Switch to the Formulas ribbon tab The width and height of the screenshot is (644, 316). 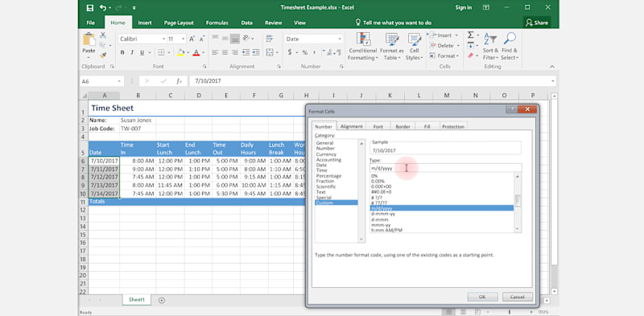217,23
